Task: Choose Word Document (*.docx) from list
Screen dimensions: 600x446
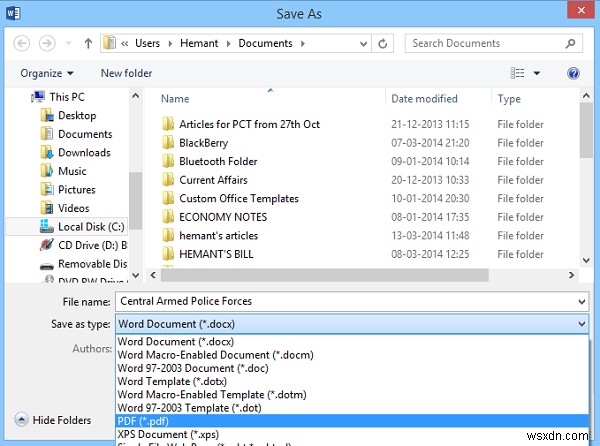Action: click(352, 342)
